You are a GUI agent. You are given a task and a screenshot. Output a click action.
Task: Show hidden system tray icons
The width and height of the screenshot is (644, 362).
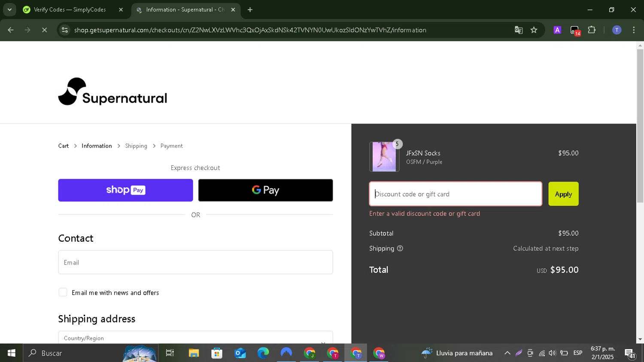click(507, 353)
